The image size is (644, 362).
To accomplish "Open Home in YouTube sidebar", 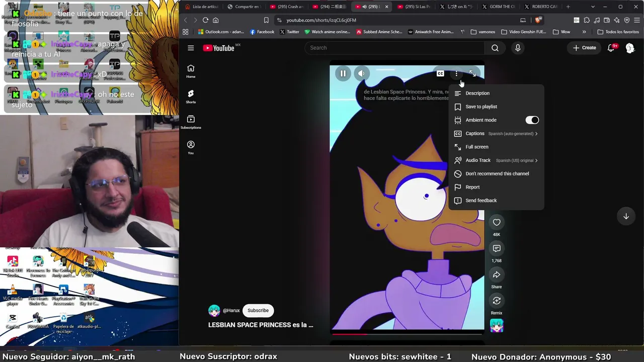I will tap(191, 71).
